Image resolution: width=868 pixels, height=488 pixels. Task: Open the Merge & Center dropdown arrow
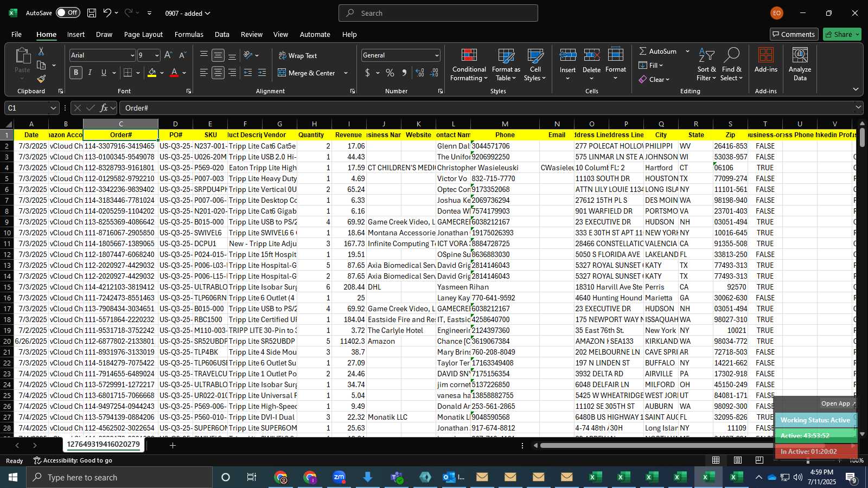coord(346,73)
